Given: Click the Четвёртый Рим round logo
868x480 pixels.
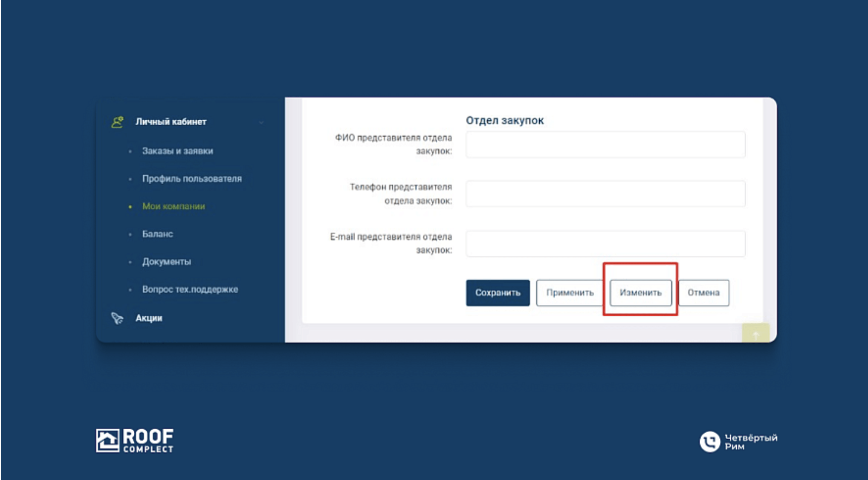Looking at the screenshot, I should tap(709, 442).
